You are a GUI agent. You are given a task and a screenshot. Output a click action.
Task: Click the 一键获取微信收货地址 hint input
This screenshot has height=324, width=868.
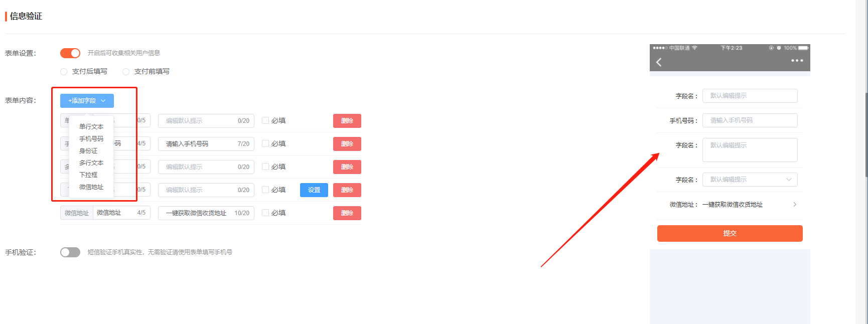click(206, 213)
